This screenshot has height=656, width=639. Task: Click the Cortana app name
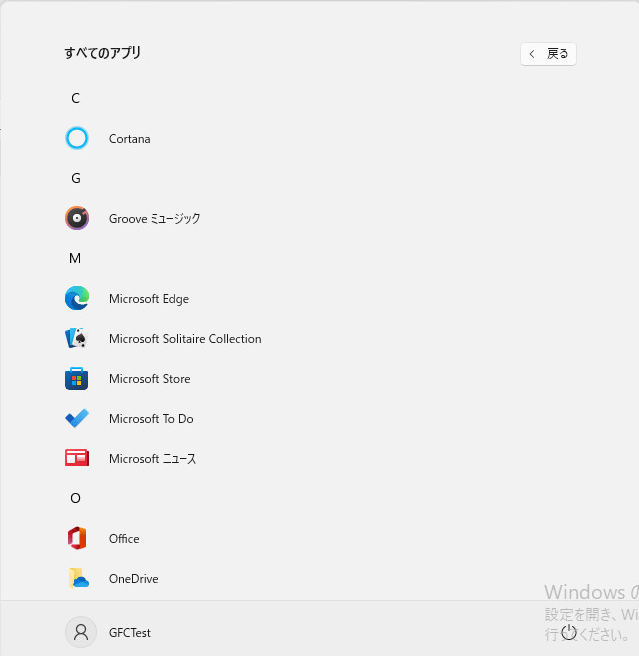[130, 138]
